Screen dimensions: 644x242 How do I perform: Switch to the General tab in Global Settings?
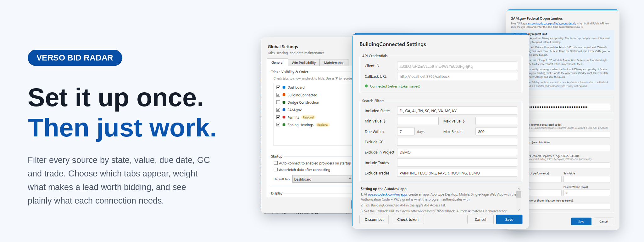[x=277, y=62]
